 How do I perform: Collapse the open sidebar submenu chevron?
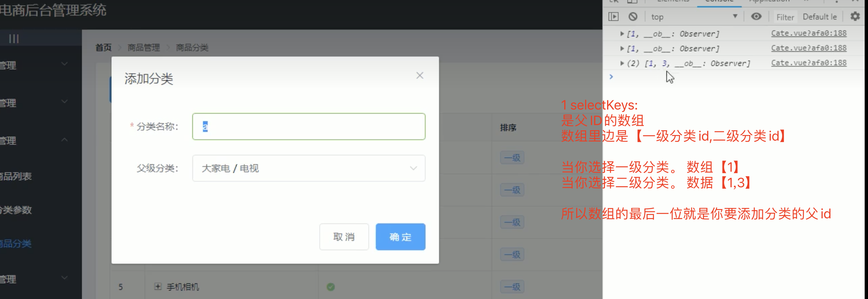pos(64,140)
